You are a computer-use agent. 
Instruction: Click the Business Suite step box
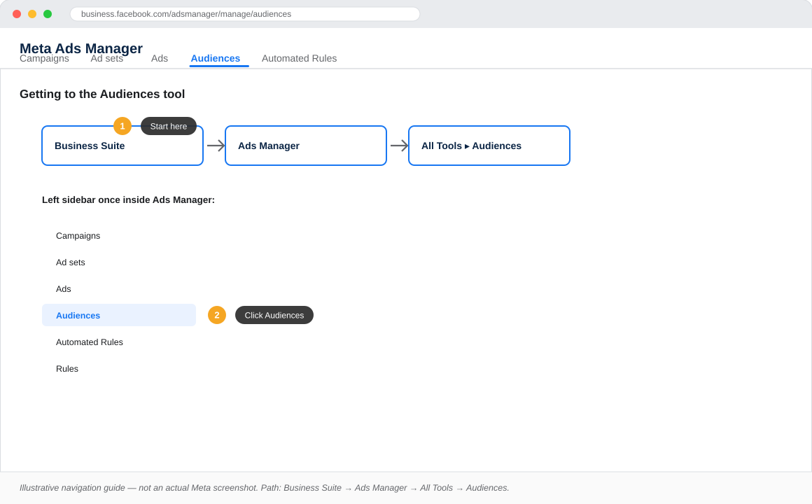pos(122,146)
